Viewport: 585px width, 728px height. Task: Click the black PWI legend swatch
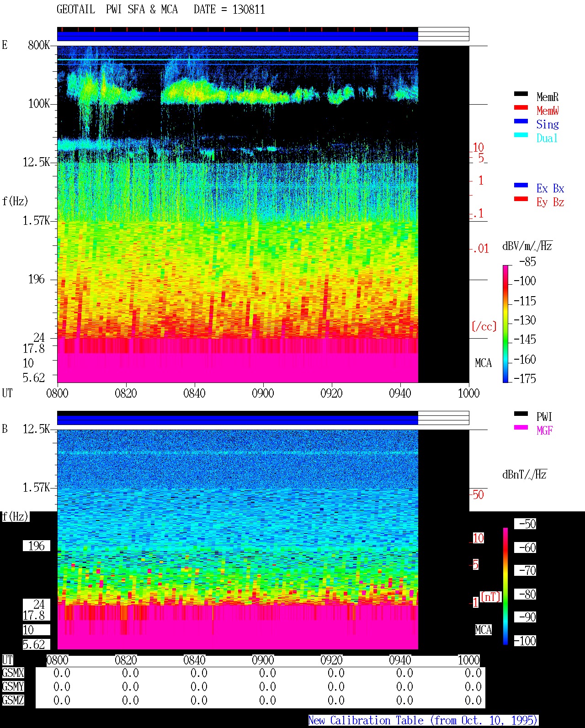tap(521, 414)
